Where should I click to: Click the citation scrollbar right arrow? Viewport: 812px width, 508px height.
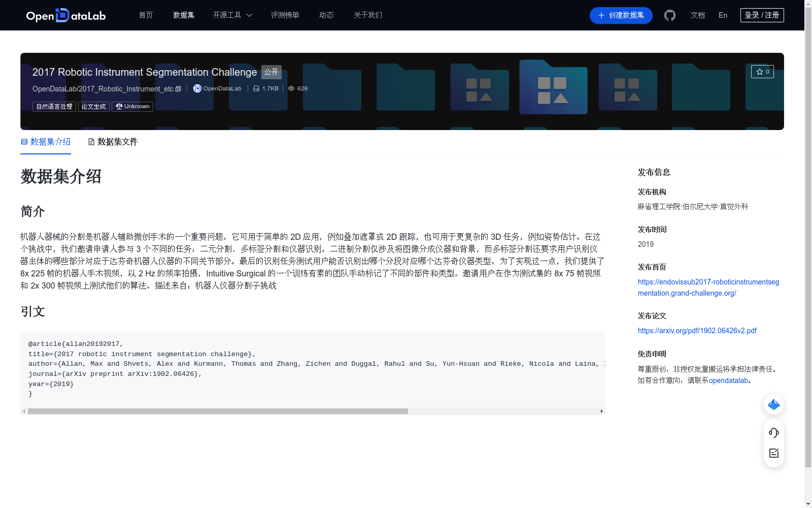[x=602, y=411]
